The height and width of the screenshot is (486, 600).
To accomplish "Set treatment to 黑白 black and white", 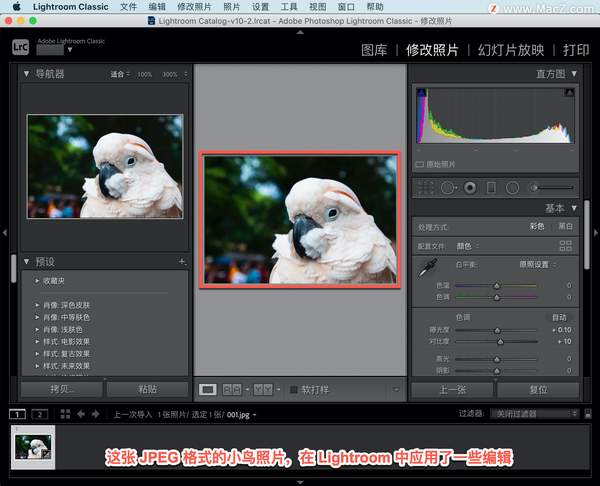I will 565,226.
